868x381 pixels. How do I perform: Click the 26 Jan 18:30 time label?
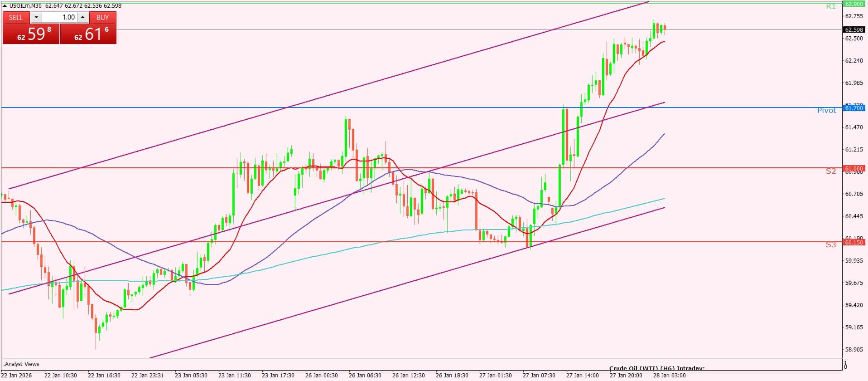click(452, 376)
